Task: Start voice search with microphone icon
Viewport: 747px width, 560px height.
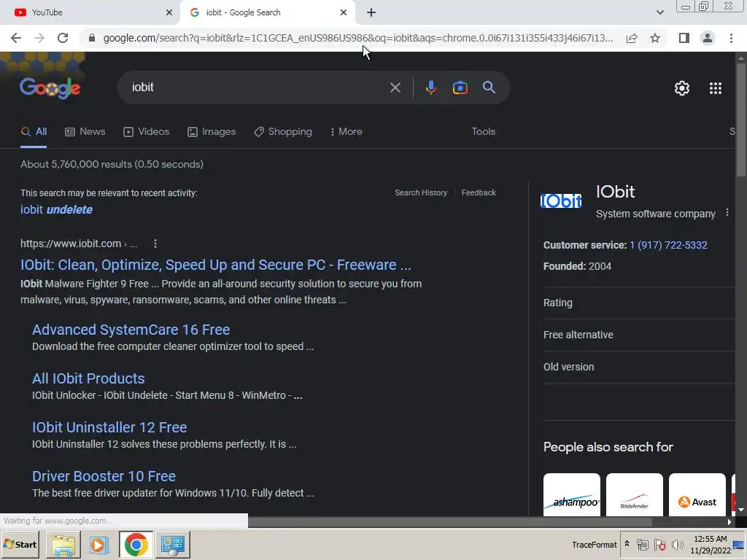Action: click(x=430, y=87)
